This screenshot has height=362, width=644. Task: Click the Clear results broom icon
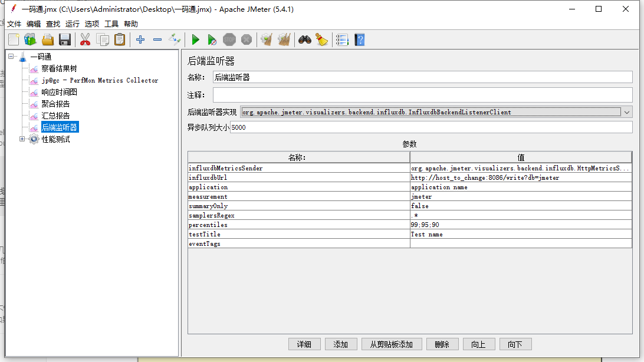[x=267, y=40]
